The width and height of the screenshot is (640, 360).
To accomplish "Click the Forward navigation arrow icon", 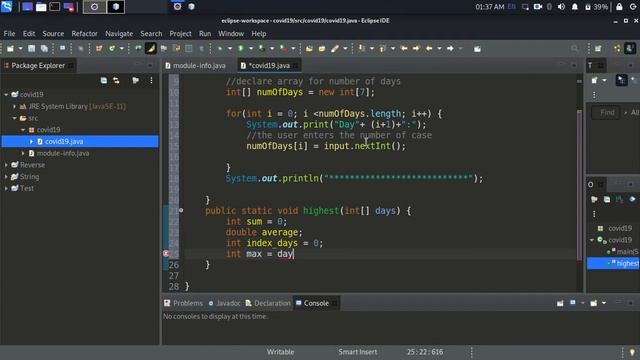I will (x=450, y=49).
